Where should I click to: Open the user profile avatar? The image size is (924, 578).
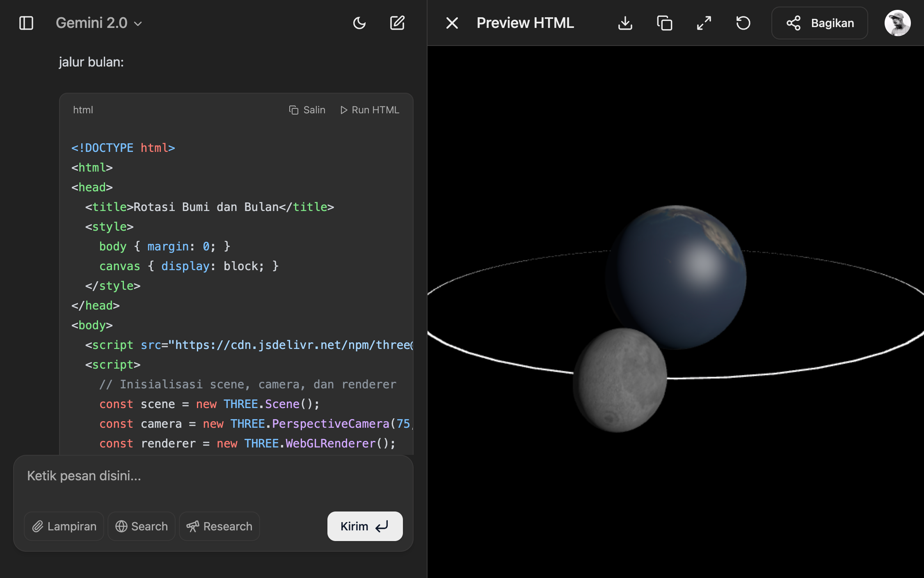897,23
